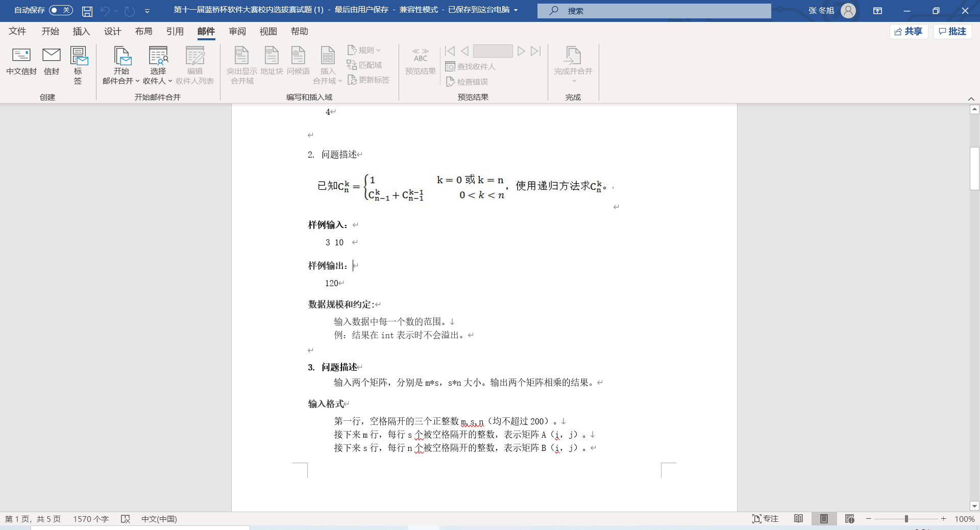Switch to the 开始 tab
The height and width of the screenshot is (530, 980).
[50, 31]
